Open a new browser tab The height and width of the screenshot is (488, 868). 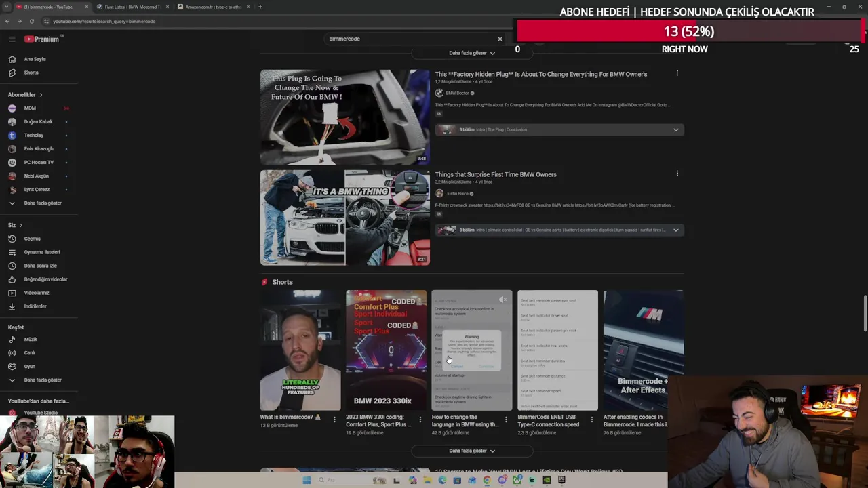tap(260, 7)
